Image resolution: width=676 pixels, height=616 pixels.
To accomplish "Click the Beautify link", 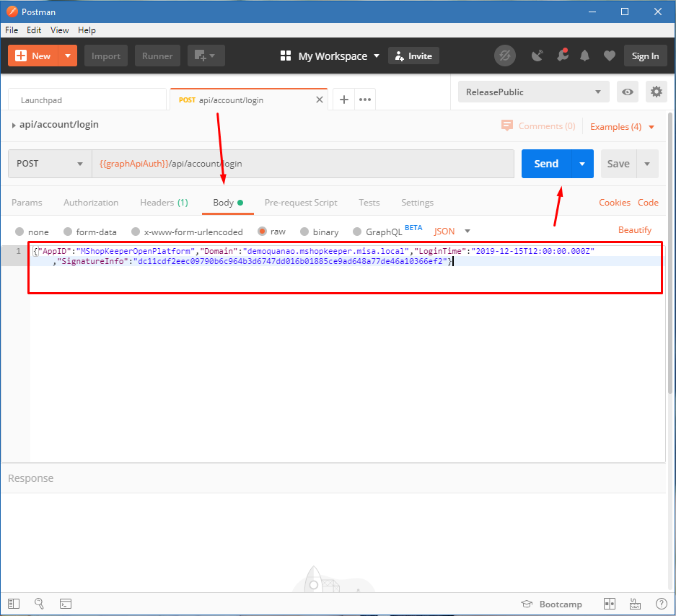I will pyautogui.click(x=635, y=230).
